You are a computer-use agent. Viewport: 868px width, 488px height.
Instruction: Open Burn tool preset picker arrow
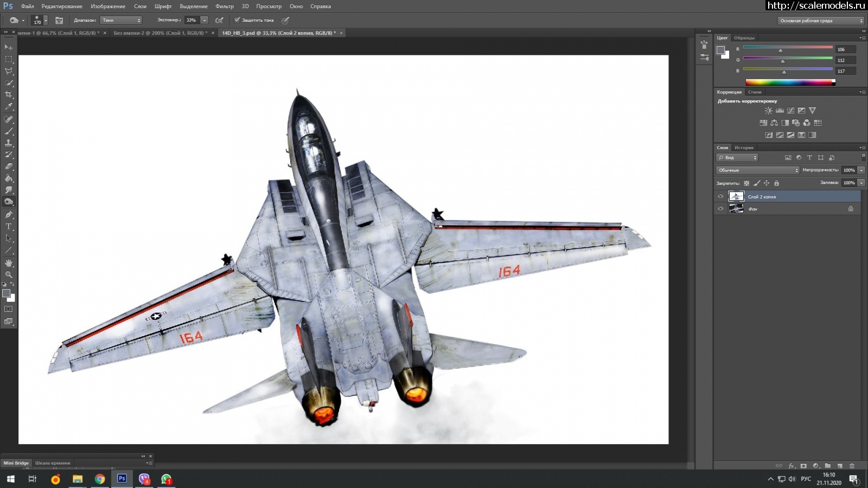pyautogui.click(x=23, y=21)
